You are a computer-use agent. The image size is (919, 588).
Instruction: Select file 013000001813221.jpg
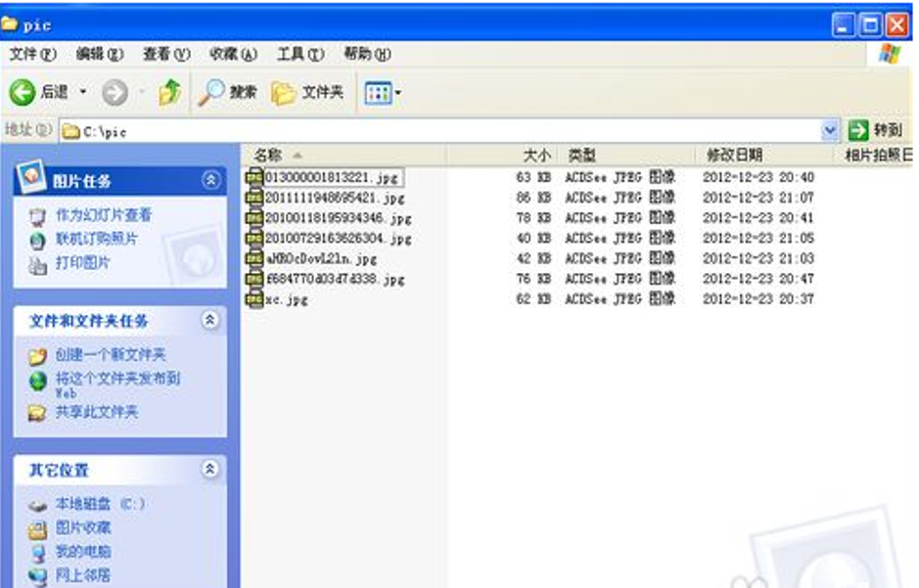[x=332, y=177]
